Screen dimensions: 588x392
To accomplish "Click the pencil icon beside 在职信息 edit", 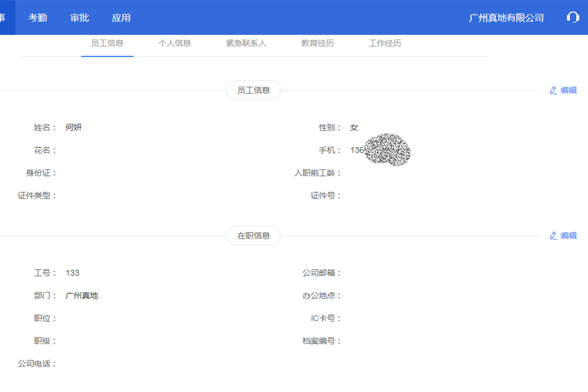I will pyautogui.click(x=553, y=236).
